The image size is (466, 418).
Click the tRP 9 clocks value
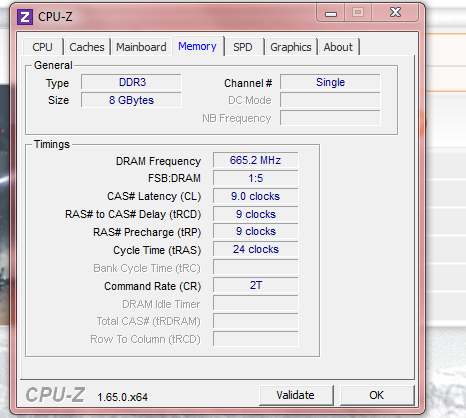point(256,231)
